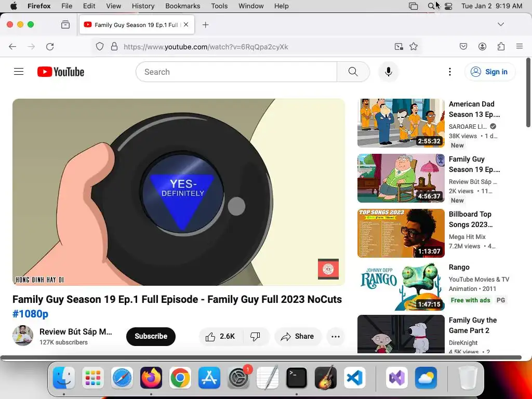Dislike the video with thumbs down
The width and height of the screenshot is (532, 399).
tap(255, 336)
